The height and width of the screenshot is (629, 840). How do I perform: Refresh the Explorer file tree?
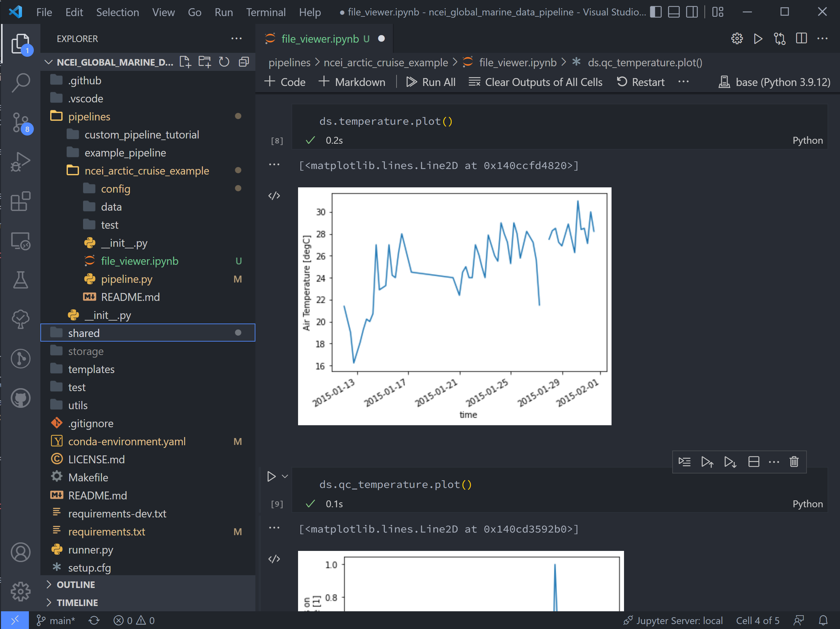tap(224, 62)
